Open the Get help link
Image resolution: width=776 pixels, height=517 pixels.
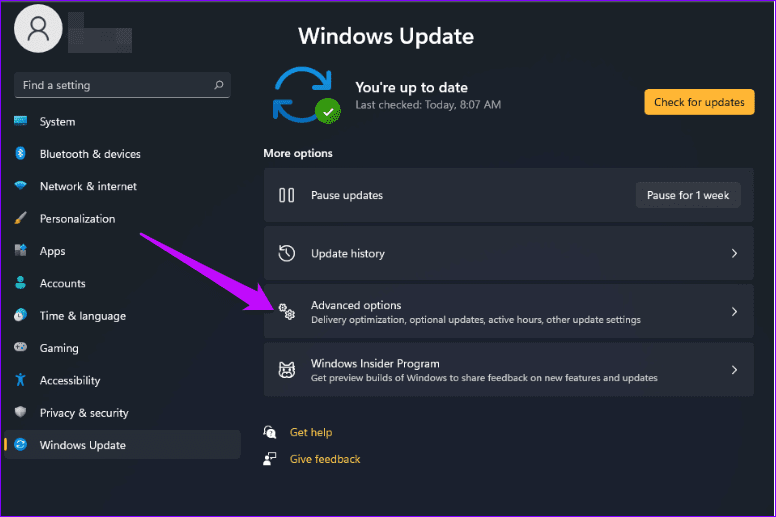tap(311, 432)
